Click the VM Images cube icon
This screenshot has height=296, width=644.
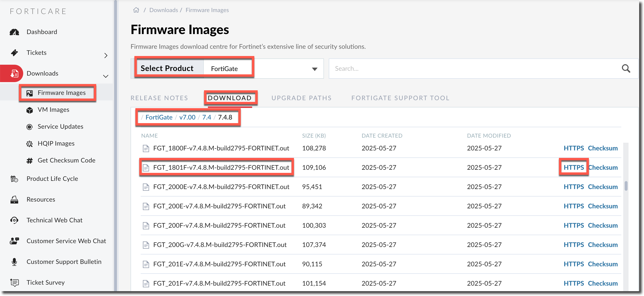coord(29,110)
